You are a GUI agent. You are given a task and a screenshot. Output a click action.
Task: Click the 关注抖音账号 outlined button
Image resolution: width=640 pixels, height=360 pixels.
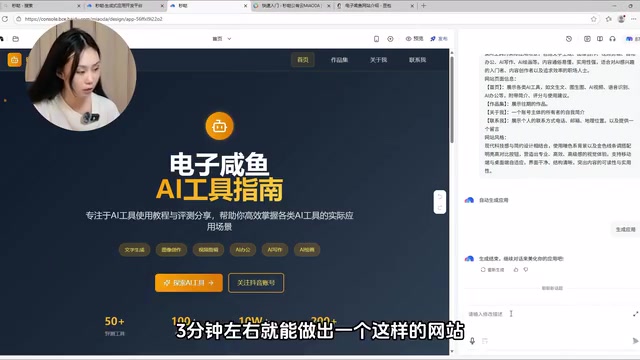pos(256,282)
